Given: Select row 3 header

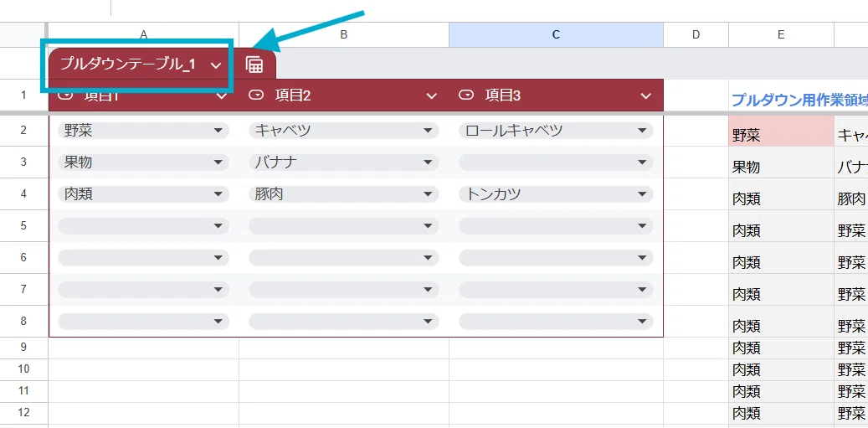Looking at the screenshot, I should (x=23, y=162).
